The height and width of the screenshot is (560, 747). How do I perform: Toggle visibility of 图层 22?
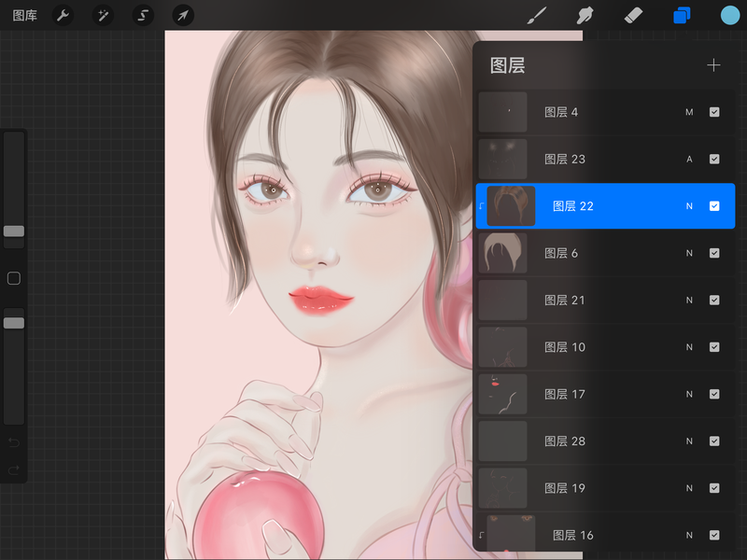[714, 206]
